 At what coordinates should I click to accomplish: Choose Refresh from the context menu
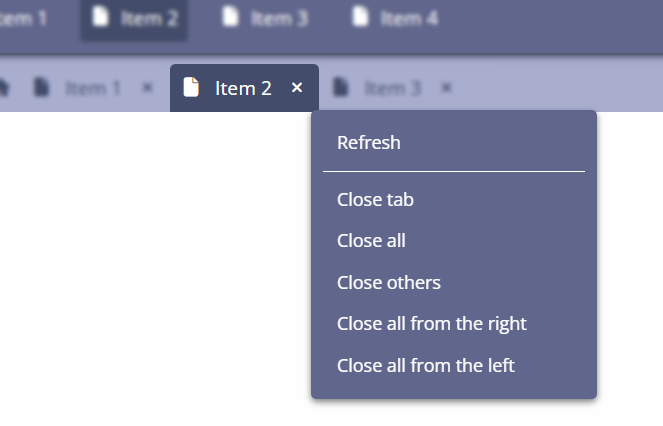[x=369, y=142]
